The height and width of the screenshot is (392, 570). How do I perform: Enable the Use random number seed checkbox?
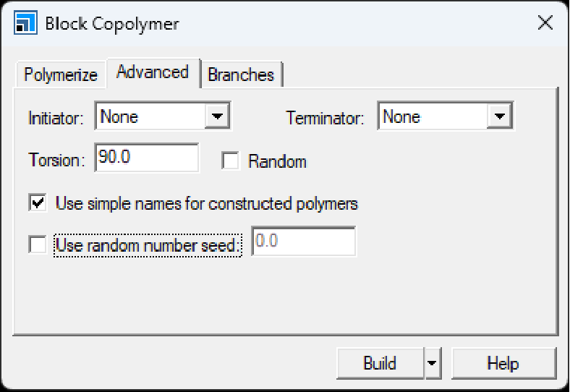click(x=38, y=244)
